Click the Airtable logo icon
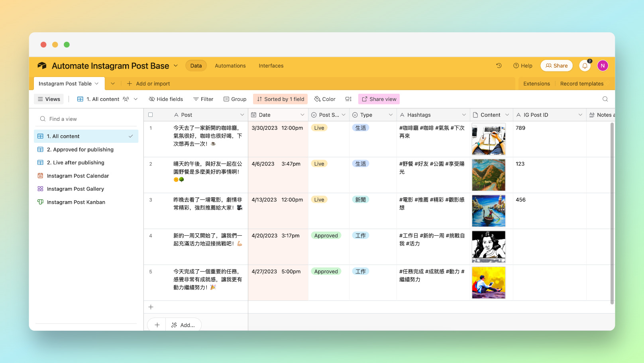Image resolution: width=644 pixels, height=363 pixels. (42, 66)
